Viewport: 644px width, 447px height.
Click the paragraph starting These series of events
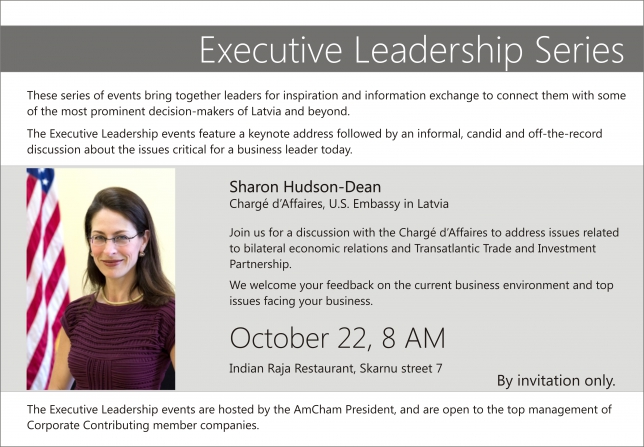point(326,103)
